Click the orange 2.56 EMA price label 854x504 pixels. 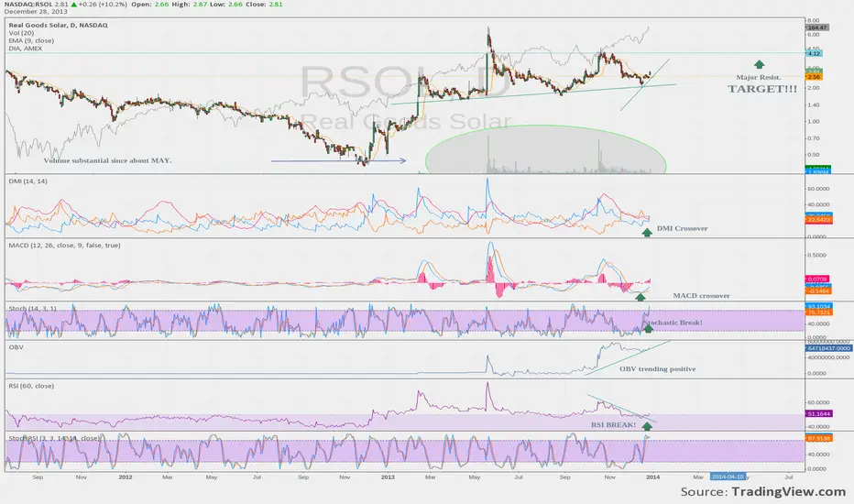[814, 77]
